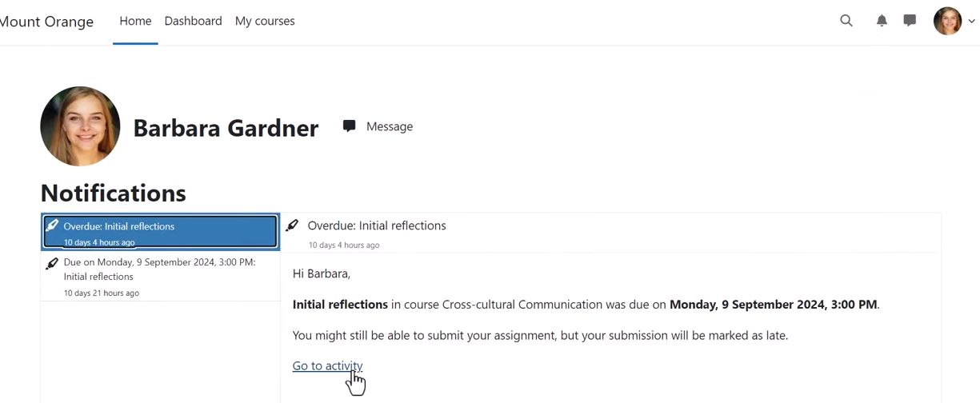This screenshot has height=403, width=980.
Task: Click the pen icon in selected Overdue notification
Action: 52,226
